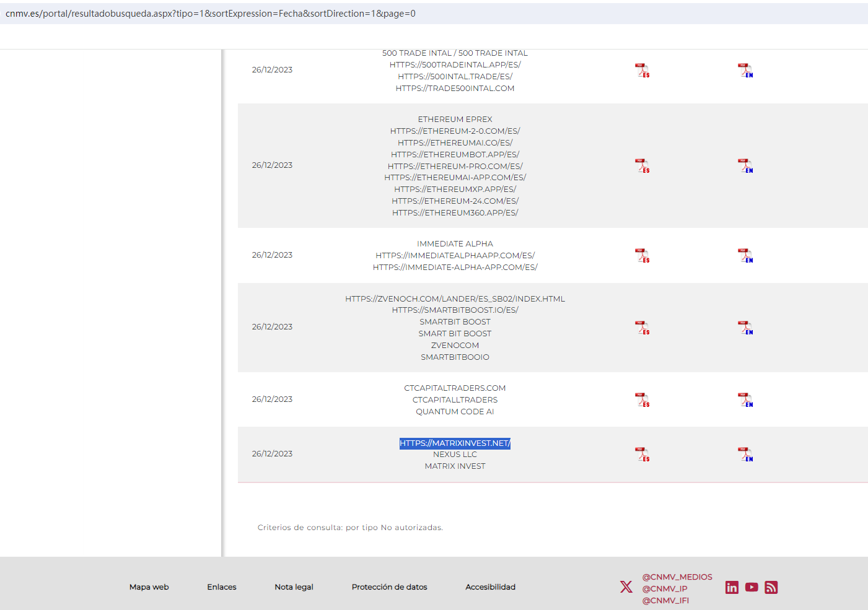The height and width of the screenshot is (610, 868).
Task: Open Spanish PDF for 500 TRADE INTAL
Action: coord(642,71)
